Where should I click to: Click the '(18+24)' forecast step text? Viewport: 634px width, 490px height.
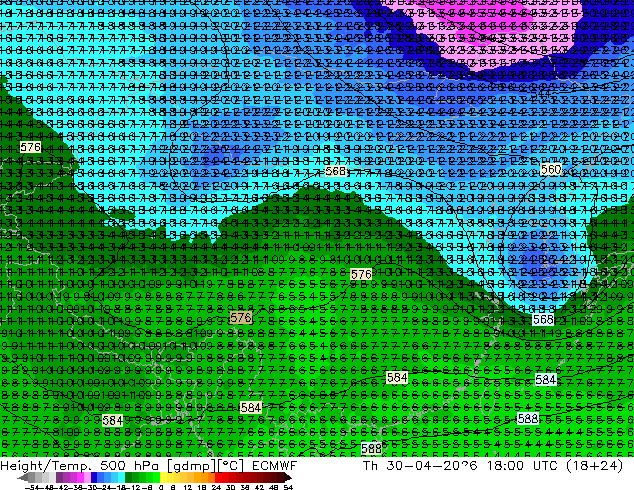point(594,466)
